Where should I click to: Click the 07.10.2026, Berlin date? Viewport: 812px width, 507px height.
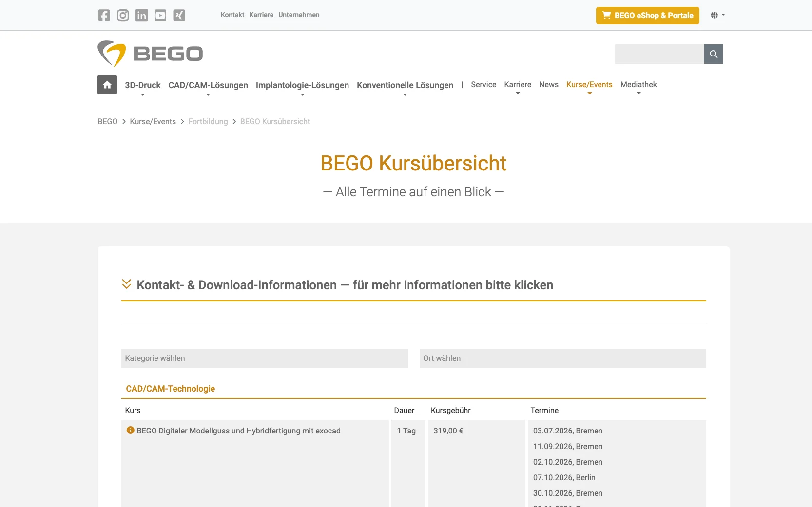564,477
